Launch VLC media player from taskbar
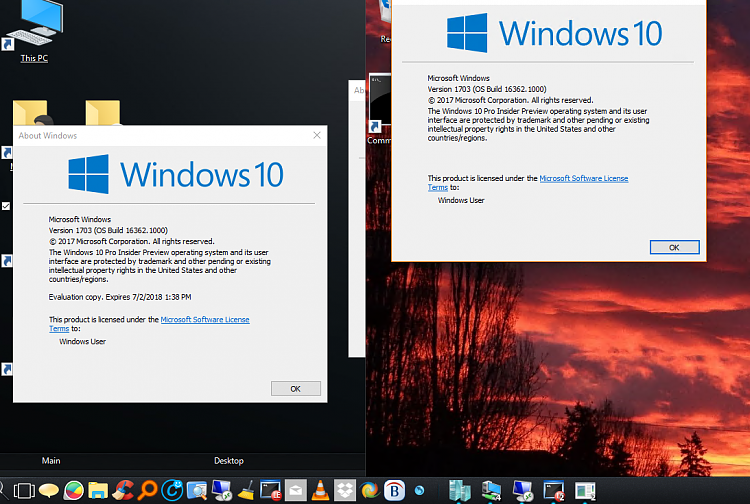 [320, 491]
